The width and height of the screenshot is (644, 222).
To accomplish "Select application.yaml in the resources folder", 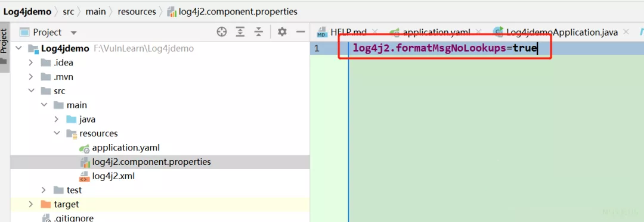I will coord(126,148).
